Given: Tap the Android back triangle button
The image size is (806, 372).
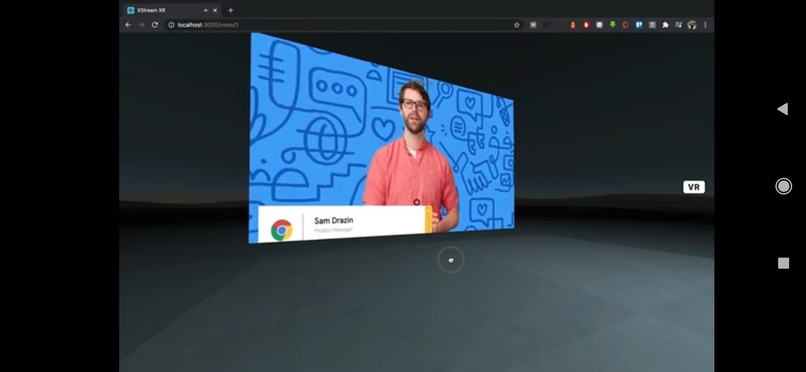Looking at the screenshot, I should (782, 109).
